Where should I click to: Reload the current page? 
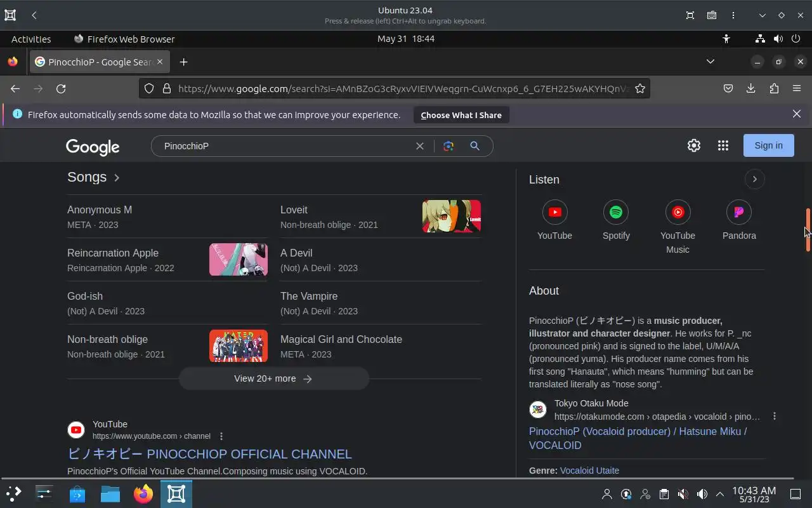(x=61, y=89)
